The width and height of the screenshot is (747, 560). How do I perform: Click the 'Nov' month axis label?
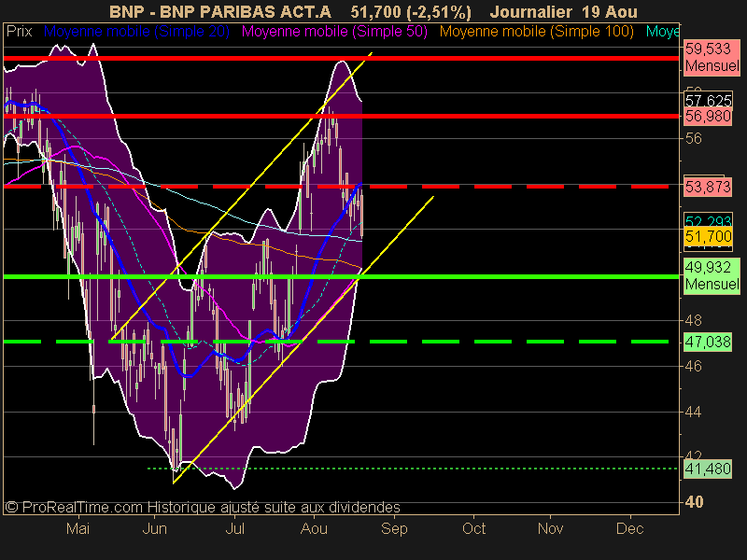(550, 528)
